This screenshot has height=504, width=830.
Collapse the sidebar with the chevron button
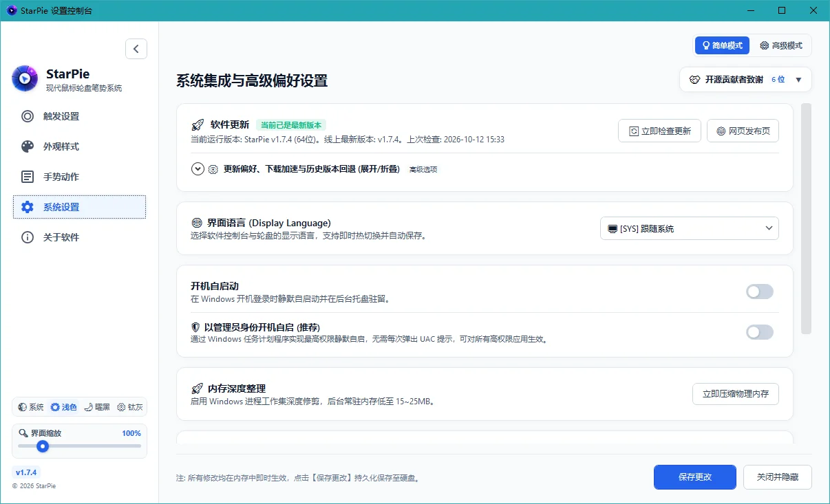[136, 49]
